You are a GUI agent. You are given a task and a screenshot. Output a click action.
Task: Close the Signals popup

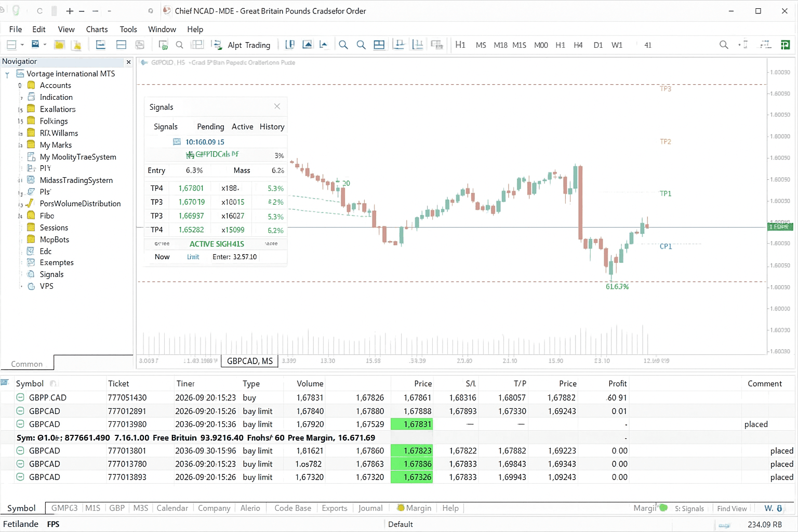[x=277, y=107]
